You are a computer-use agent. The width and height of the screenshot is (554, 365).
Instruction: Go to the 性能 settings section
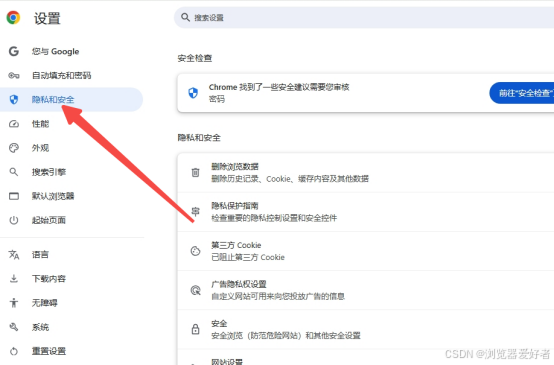click(71, 124)
